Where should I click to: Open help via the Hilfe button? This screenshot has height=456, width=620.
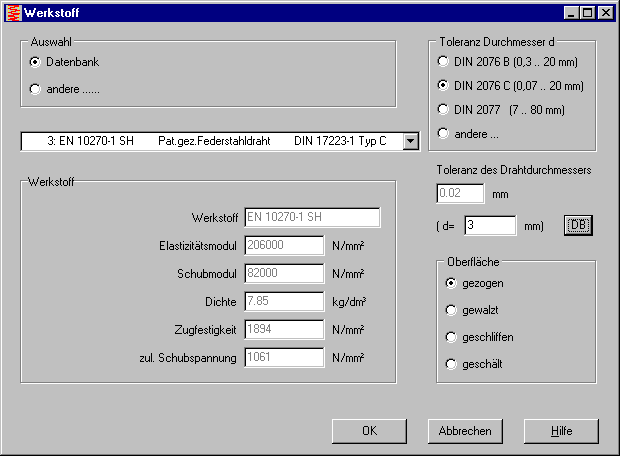561,431
